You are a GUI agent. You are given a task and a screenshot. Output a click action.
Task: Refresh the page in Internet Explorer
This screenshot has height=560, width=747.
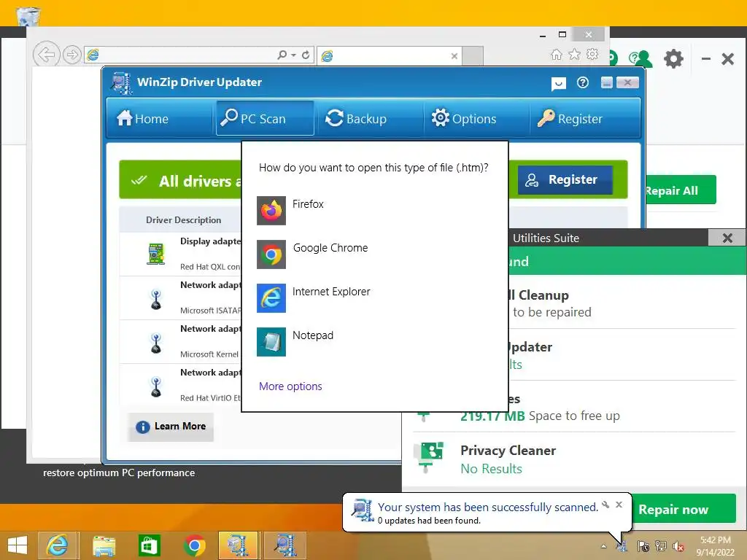point(306,55)
